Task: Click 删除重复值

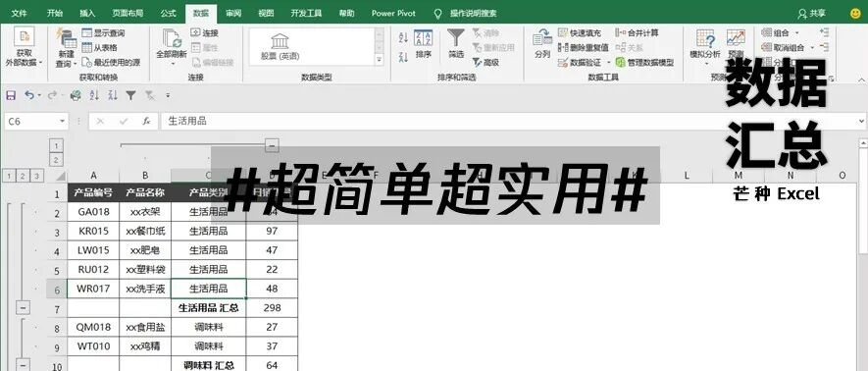Action: click(x=583, y=48)
